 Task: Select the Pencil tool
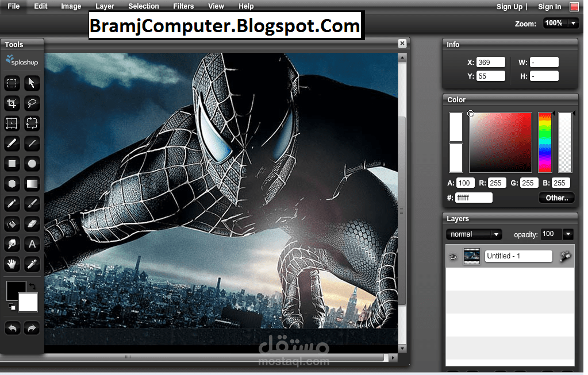coord(11,204)
